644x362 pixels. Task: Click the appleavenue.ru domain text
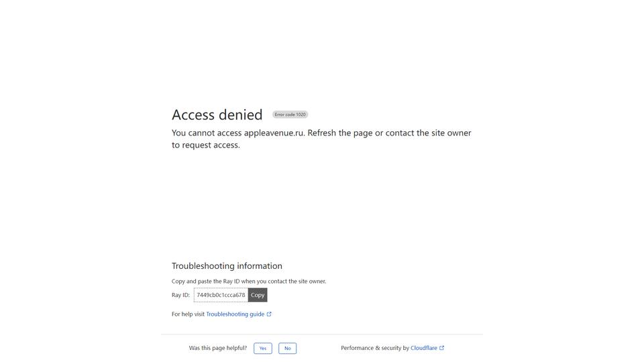click(x=274, y=133)
